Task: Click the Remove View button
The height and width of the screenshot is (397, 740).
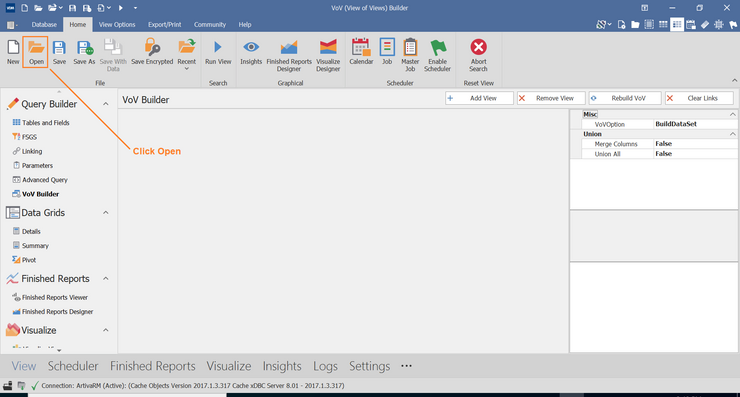Action: (551, 98)
